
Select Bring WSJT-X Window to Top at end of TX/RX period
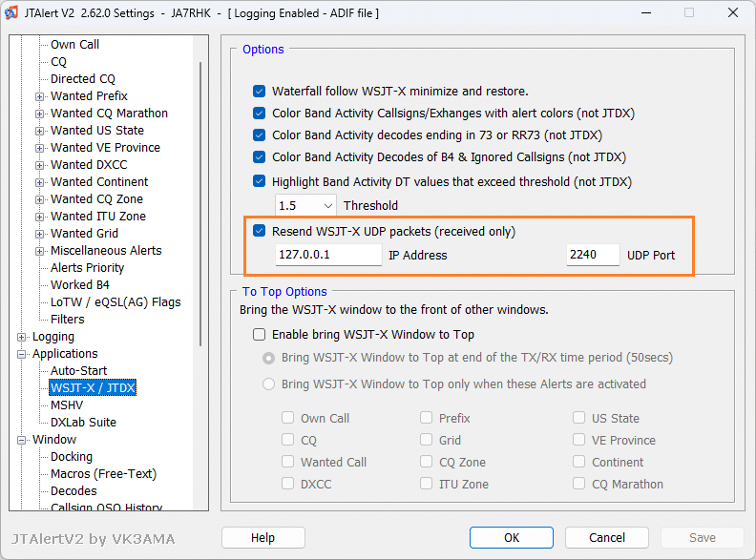(x=268, y=358)
